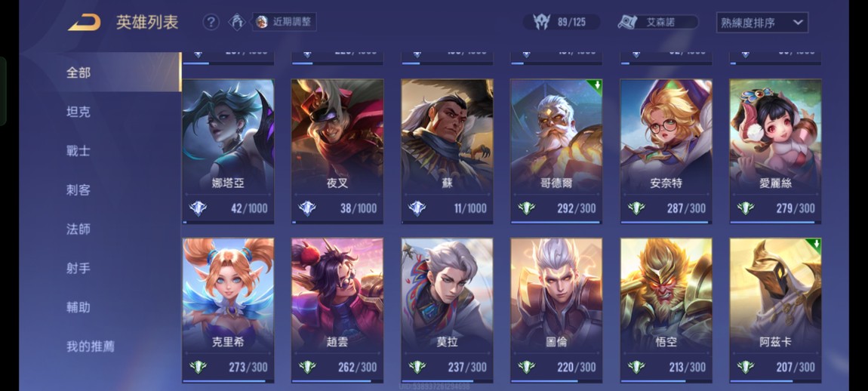The height and width of the screenshot is (391, 868).
Task: Tap the golden back arrow icon
Action: tap(84, 22)
